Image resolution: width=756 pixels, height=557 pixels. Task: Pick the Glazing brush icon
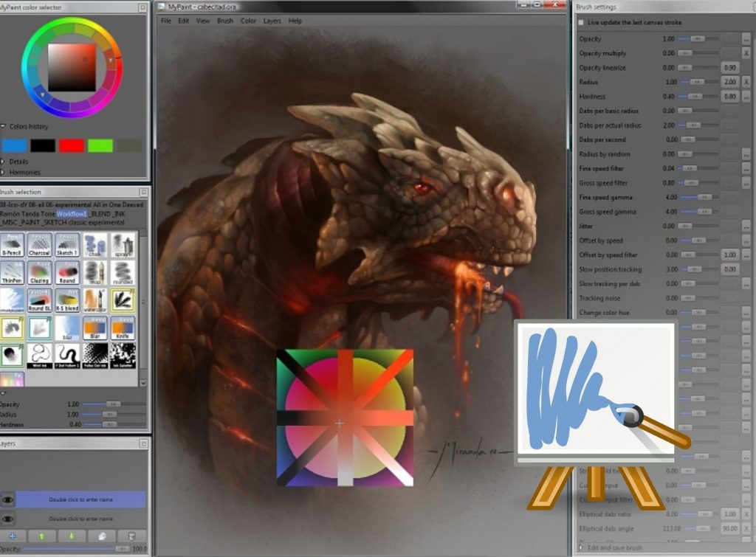(38, 272)
